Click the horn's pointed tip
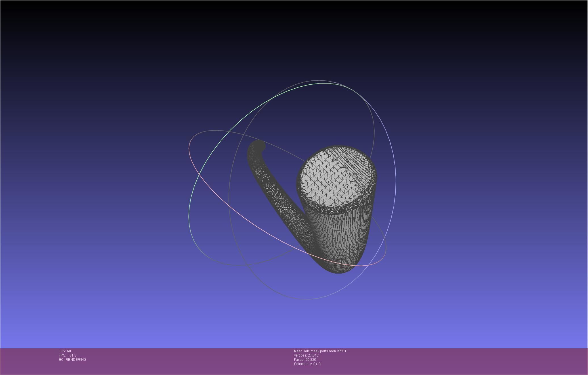 [x=258, y=146]
